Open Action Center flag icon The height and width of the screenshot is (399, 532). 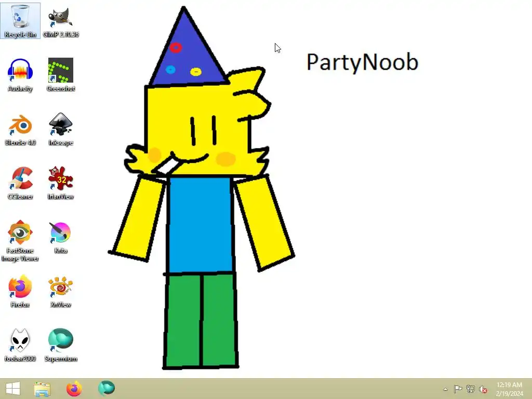458,389
